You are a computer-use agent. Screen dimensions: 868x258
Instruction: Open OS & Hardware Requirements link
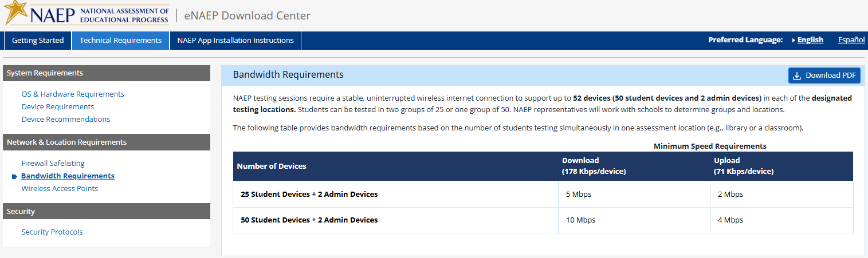coord(73,94)
